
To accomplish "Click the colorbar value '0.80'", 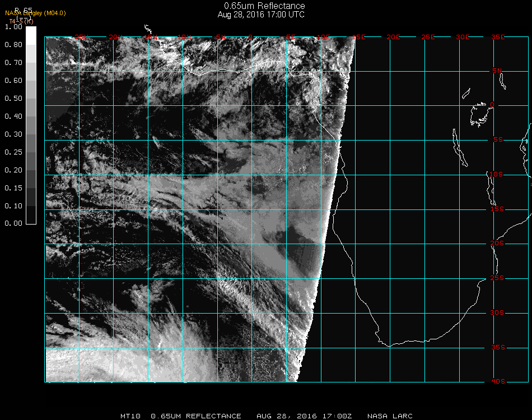I will [13, 45].
